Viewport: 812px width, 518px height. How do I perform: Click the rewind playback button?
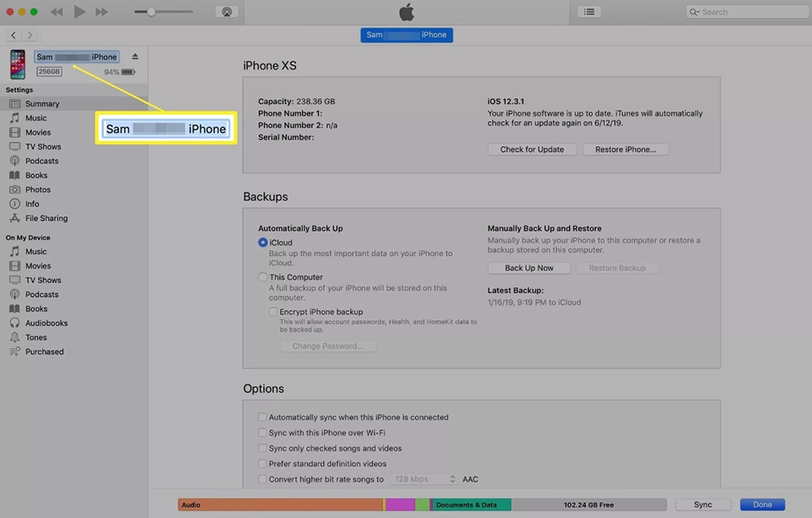pos(57,12)
